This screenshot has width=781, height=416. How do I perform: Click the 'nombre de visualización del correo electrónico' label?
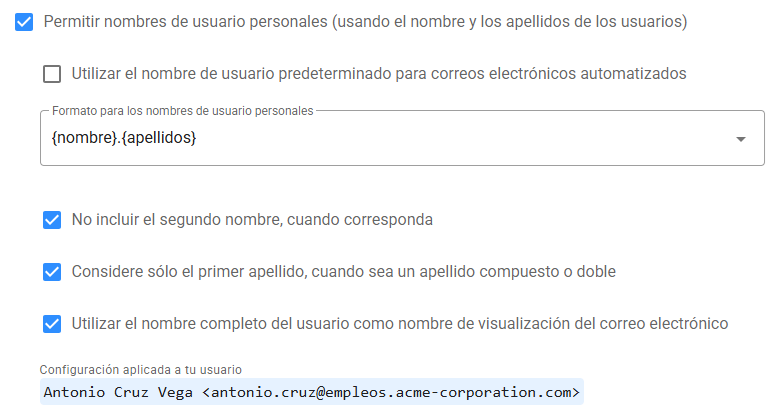coord(560,324)
